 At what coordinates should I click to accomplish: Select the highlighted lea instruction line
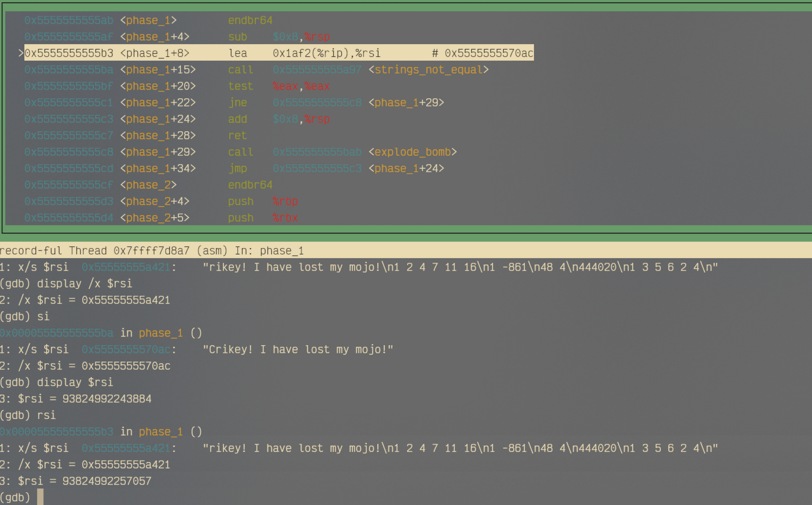point(279,53)
